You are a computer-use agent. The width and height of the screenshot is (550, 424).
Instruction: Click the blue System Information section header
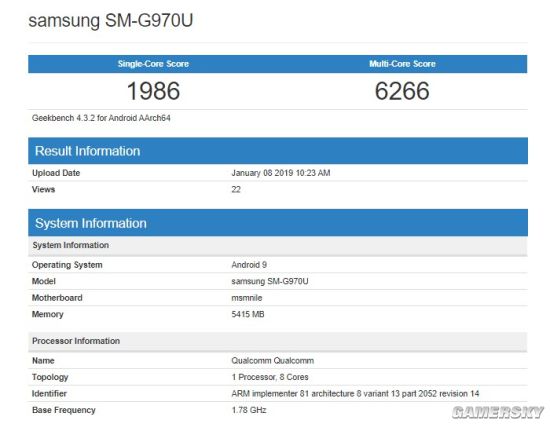coord(278,223)
